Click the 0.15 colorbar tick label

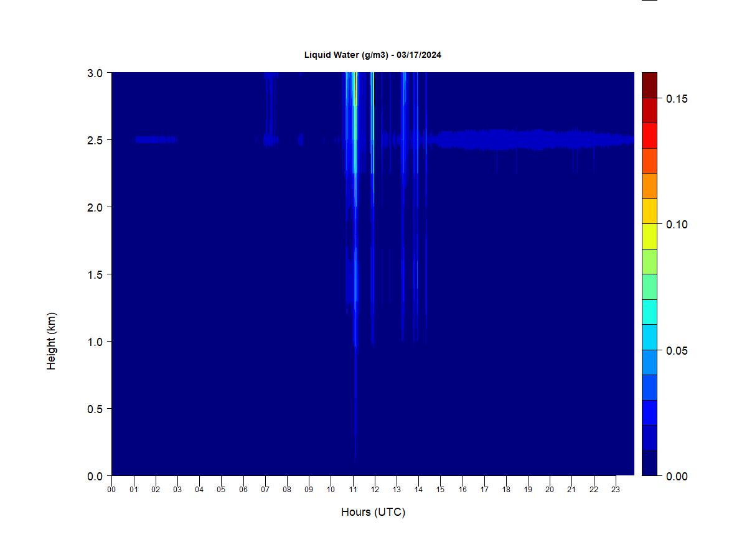(677, 99)
